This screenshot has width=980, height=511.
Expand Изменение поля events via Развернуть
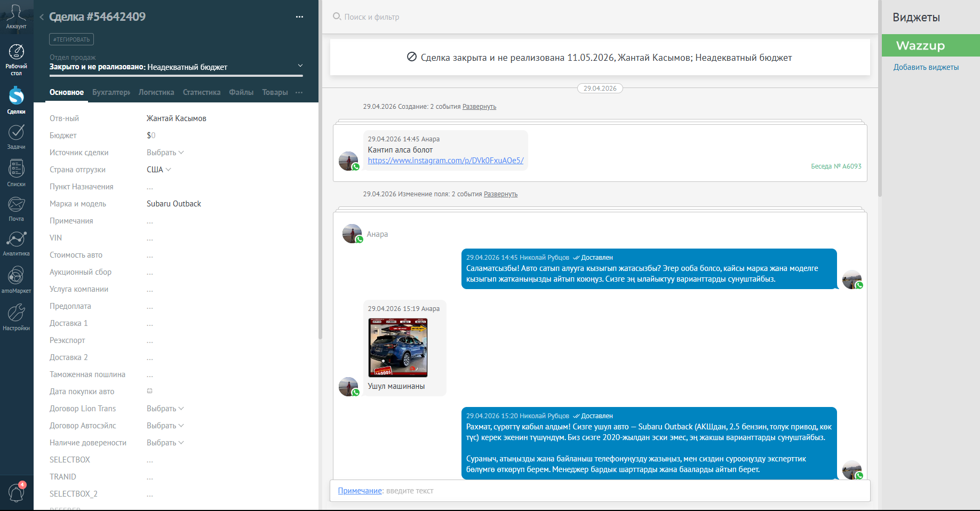coord(500,194)
